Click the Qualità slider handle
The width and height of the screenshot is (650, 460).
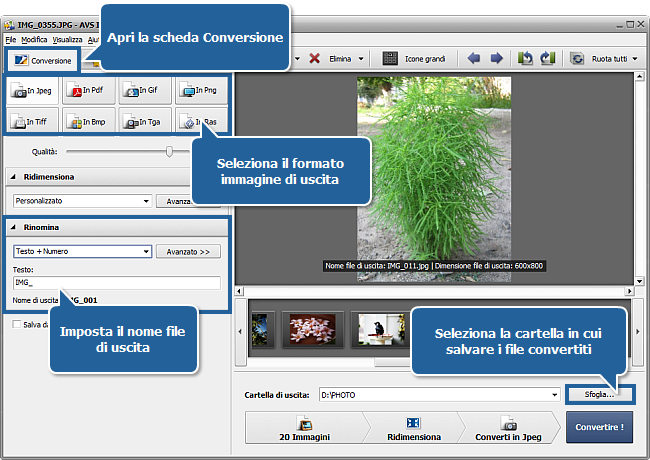pos(170,151)
